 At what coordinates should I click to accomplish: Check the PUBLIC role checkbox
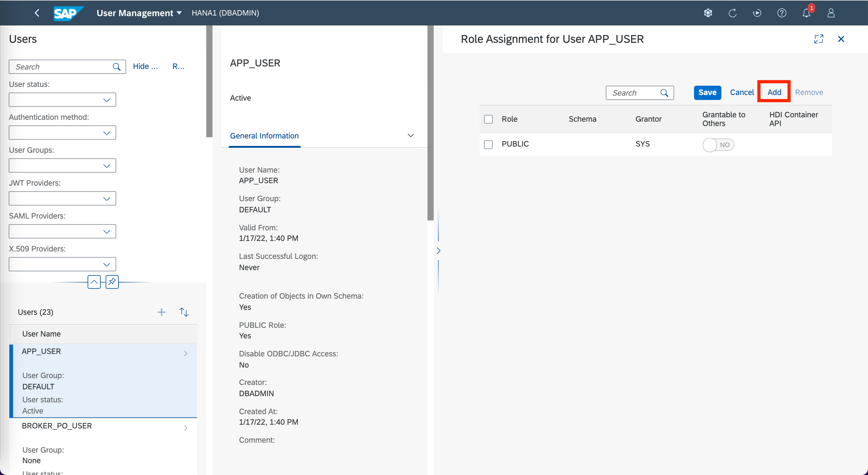point(488,144)
